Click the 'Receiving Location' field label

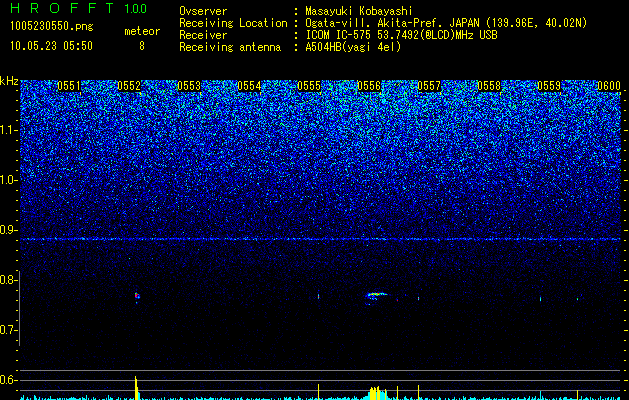tap(233, 23)
